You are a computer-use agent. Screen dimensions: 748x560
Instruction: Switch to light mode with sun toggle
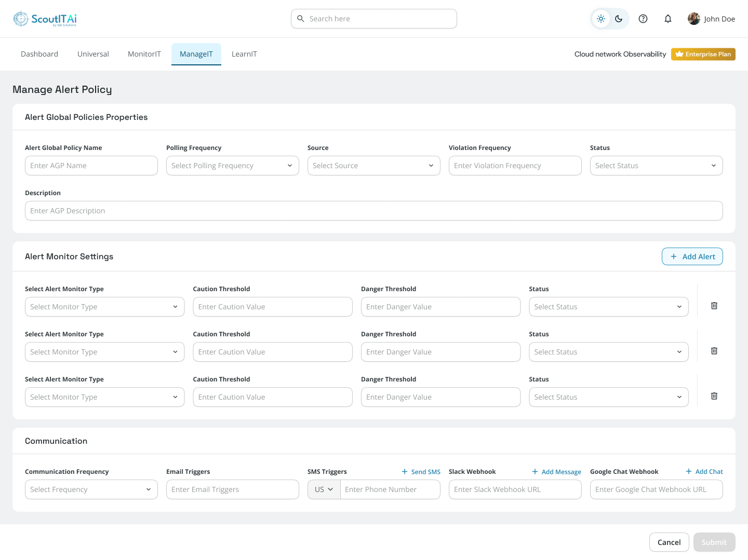click(601, 19)
